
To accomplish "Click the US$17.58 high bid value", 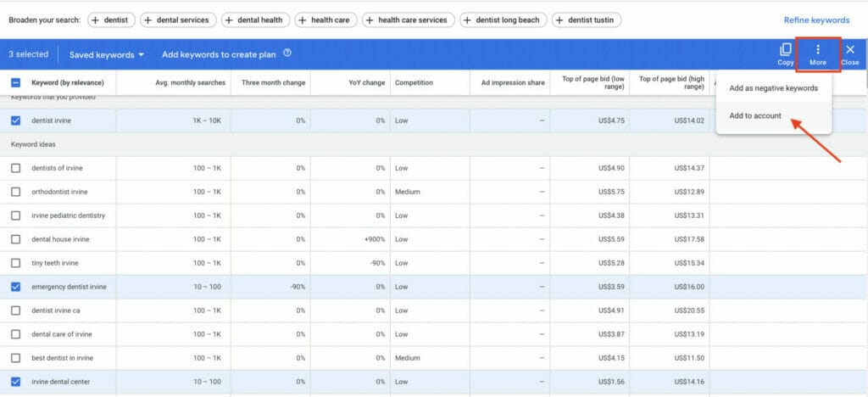I will pos(689,239).
